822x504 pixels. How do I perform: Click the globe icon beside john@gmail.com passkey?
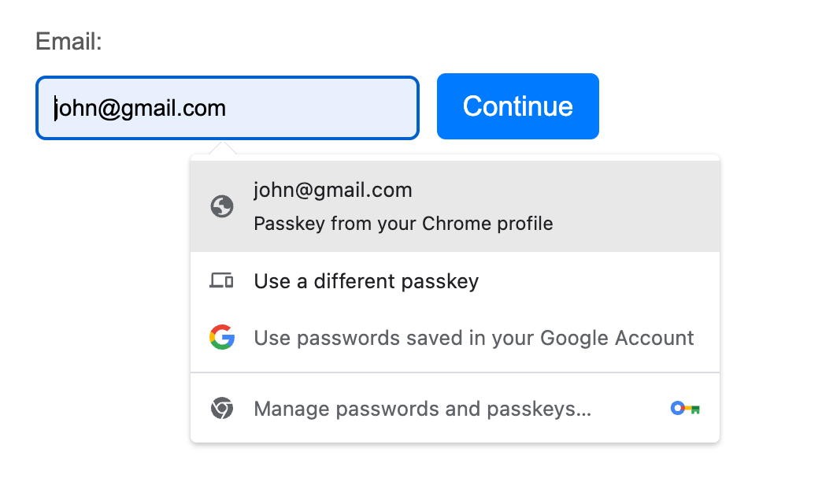pos(222,206)
